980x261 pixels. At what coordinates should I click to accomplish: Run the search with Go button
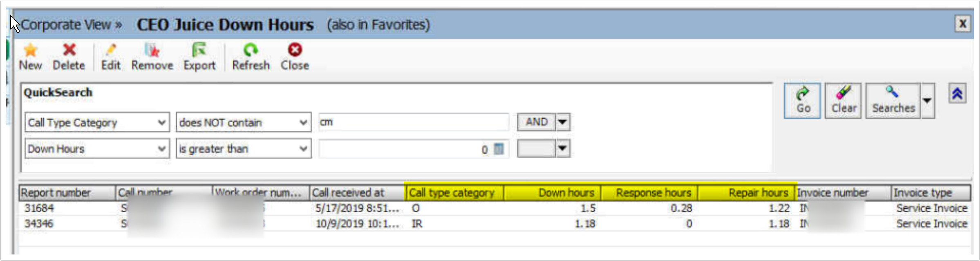(x=802, y=101)
